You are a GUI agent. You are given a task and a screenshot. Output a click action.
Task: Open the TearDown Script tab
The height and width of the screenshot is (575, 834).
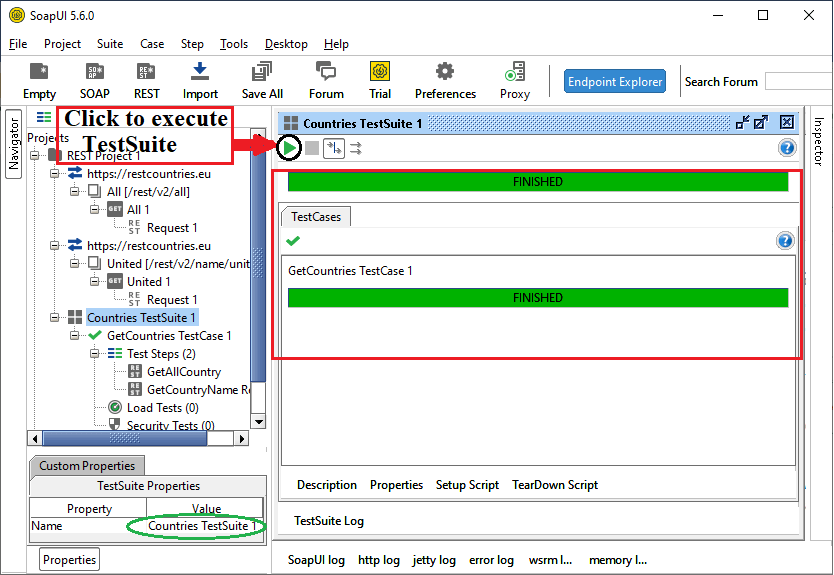click(x=555, y=485)
